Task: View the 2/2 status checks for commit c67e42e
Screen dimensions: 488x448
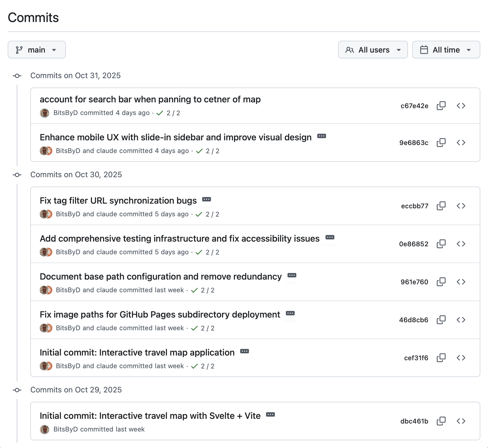Action: [168, 113]
